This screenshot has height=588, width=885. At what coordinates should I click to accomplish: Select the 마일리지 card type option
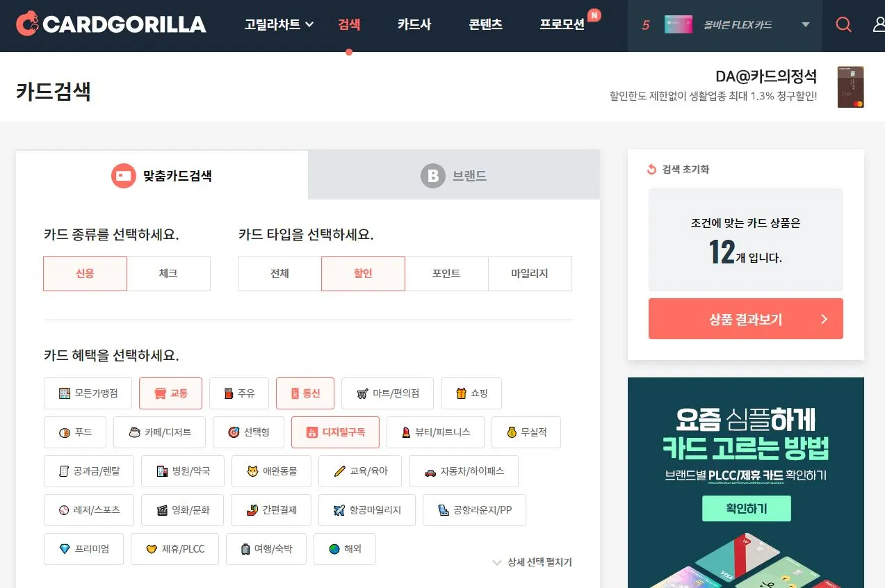pos(530,274)
